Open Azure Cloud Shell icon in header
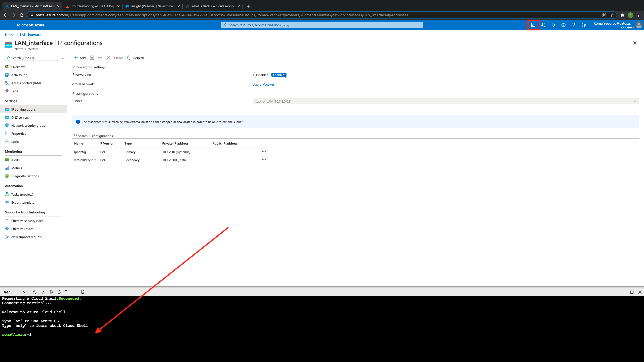Screen dimensions: 644x362 [x=533, y=25]
